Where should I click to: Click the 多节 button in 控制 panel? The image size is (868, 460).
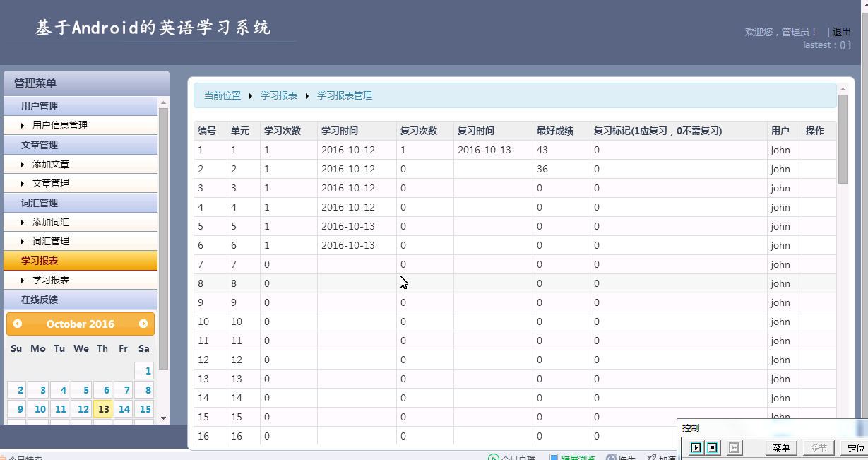(819, 447)
